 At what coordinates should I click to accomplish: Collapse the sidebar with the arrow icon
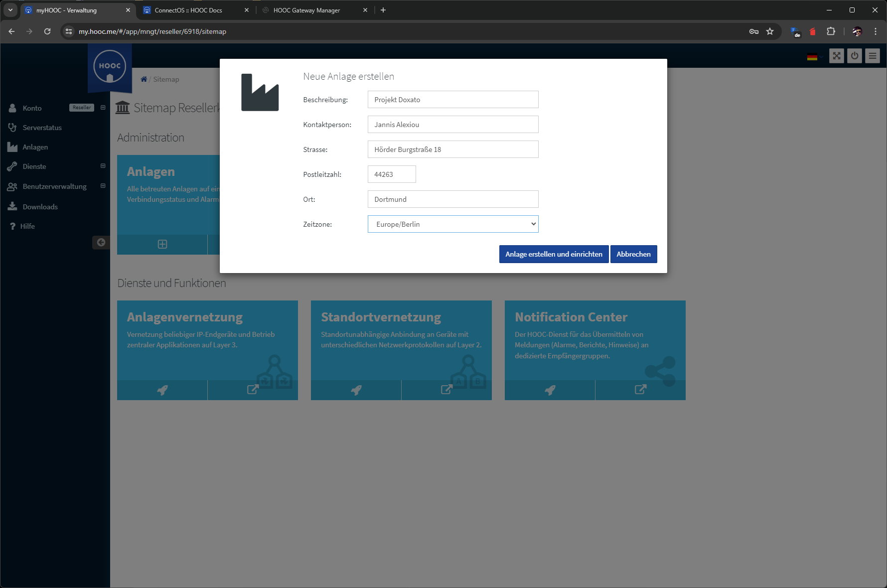(x=101, y=242)
